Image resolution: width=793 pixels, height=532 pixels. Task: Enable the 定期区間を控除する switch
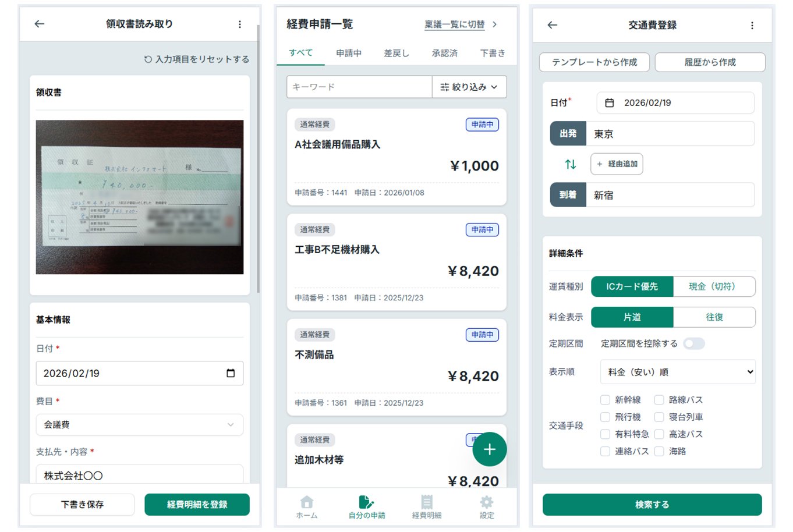tap(693, 343)
